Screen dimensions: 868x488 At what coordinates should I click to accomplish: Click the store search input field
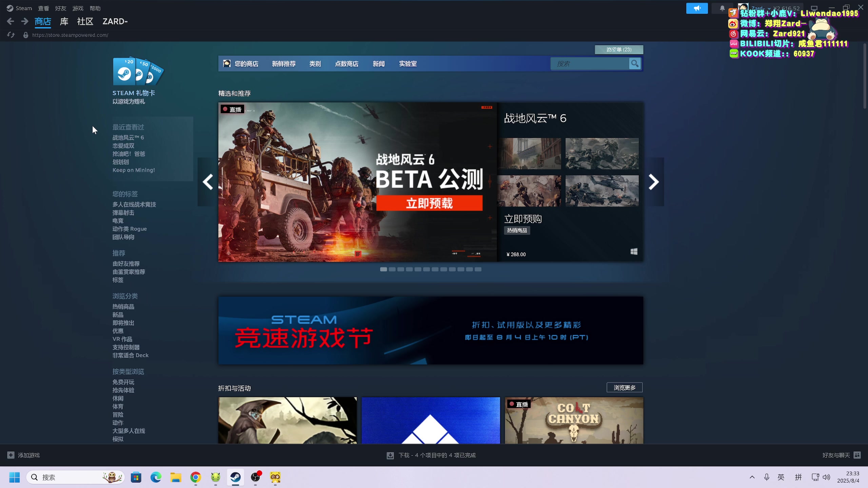pos(590,63)
